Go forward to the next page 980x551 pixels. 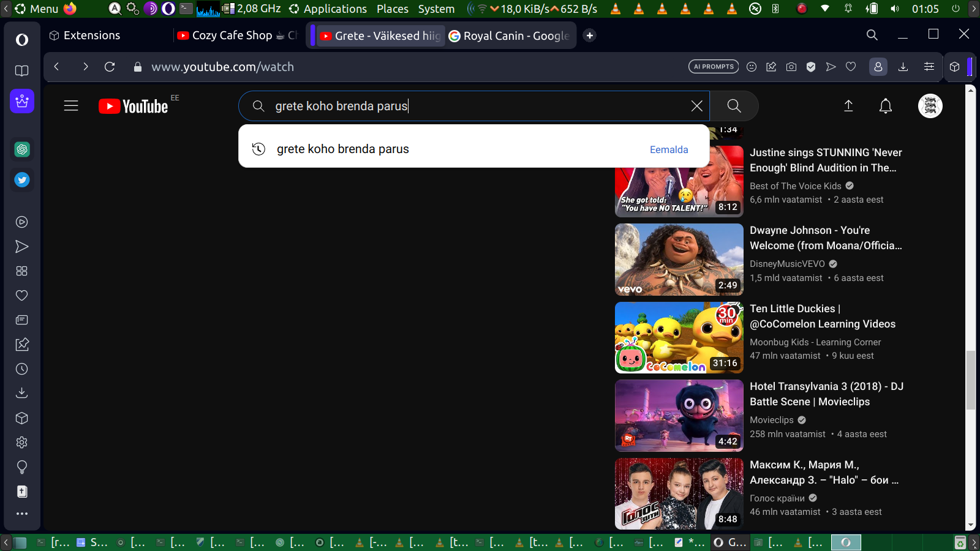tap(85, 67)
